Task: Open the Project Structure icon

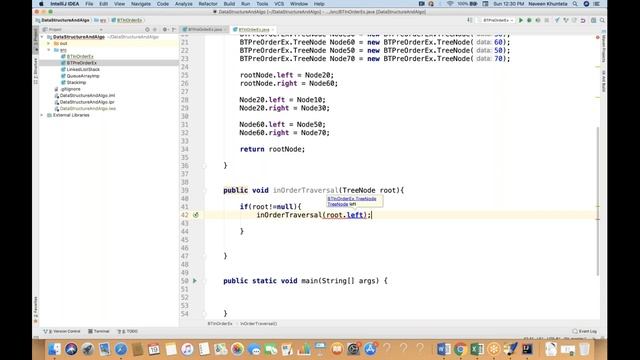Action: pos(593,20)
